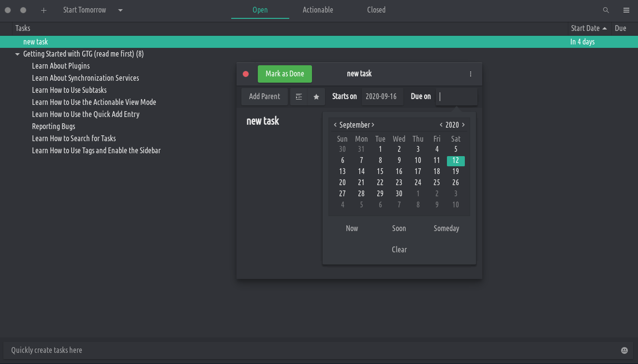Switch to the Actionable tab
Image resolution: width=638 pixels, height=364 pixels.
click(318, 10)
